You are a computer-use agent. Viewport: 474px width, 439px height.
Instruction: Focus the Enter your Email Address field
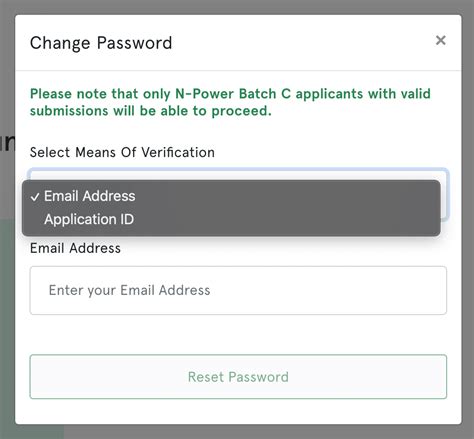[238, 290]
